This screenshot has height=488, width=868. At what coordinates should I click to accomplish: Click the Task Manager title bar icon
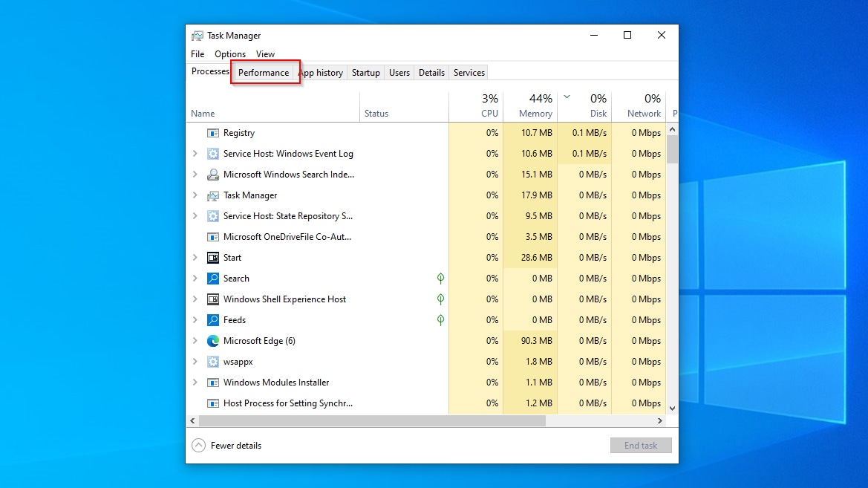pos(197,36)
